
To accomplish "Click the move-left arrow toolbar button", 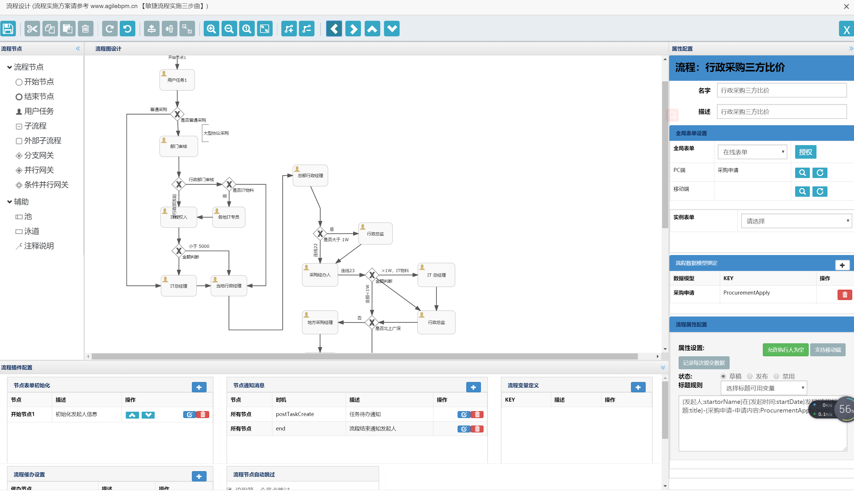I will tap(334, 29).
